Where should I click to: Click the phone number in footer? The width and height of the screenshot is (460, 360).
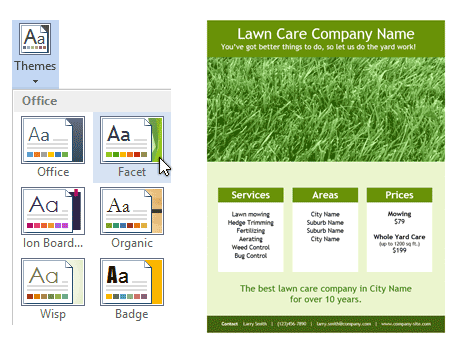click(292, 324)
